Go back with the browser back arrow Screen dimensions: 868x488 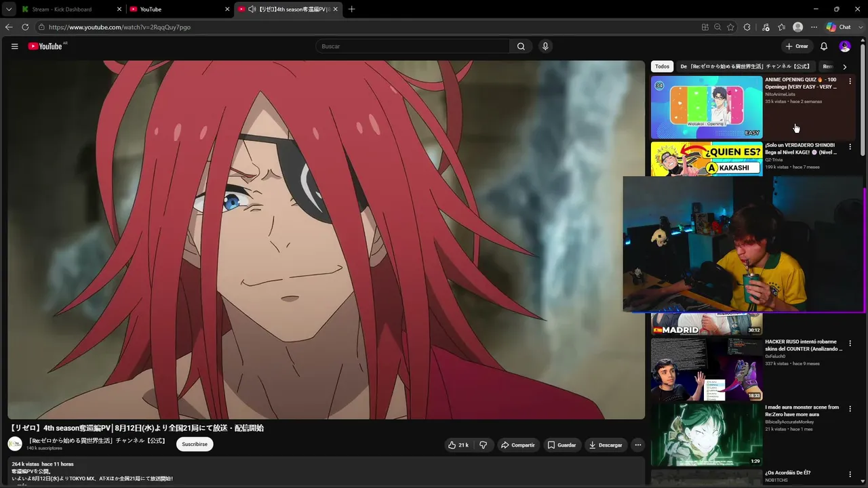[x=9, y=27]
